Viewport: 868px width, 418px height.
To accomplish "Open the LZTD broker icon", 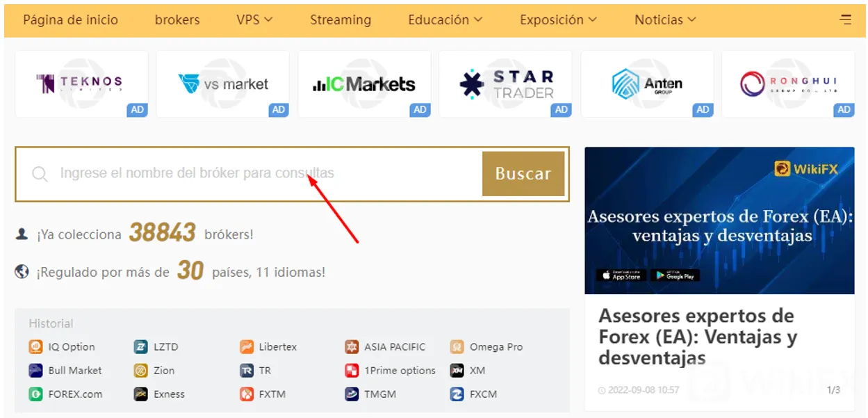I will click(141, 346).
